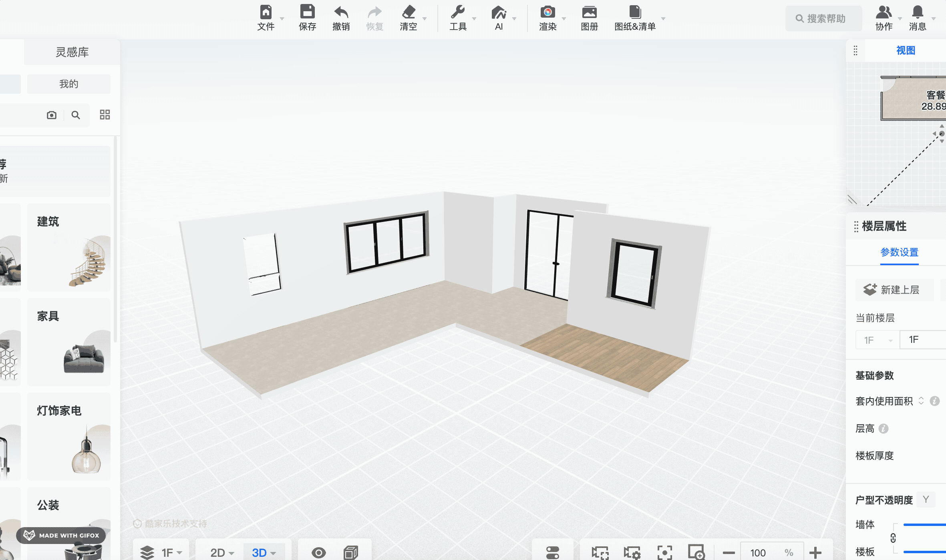Click the zoom in plus button
The width and height of the screenshot is (946, 560).
(815, 553)
